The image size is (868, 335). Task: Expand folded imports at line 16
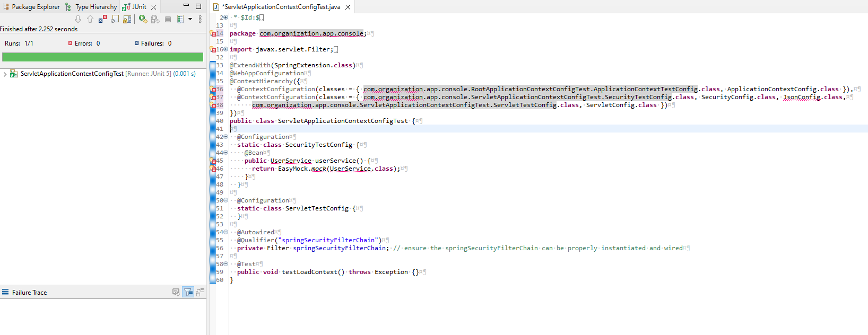(x=226, y=49)
